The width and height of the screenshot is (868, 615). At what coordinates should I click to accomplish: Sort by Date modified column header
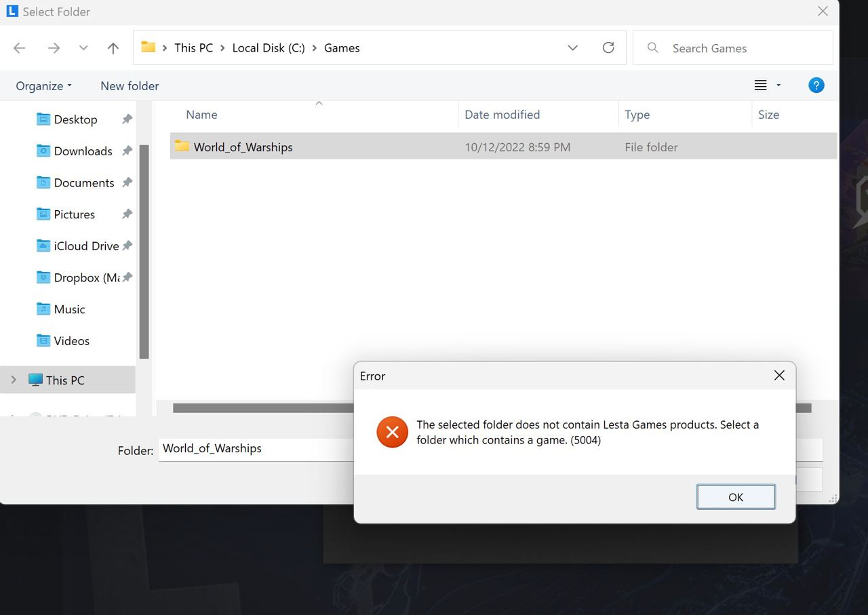pos(502,115)
